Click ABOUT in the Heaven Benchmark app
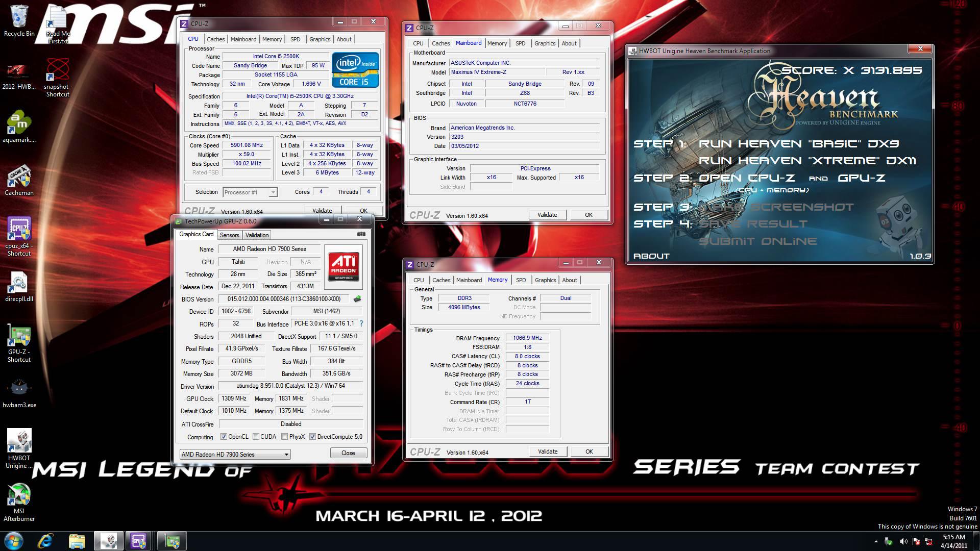This screenshot has height=551, width=980. [x=651, y=256]
